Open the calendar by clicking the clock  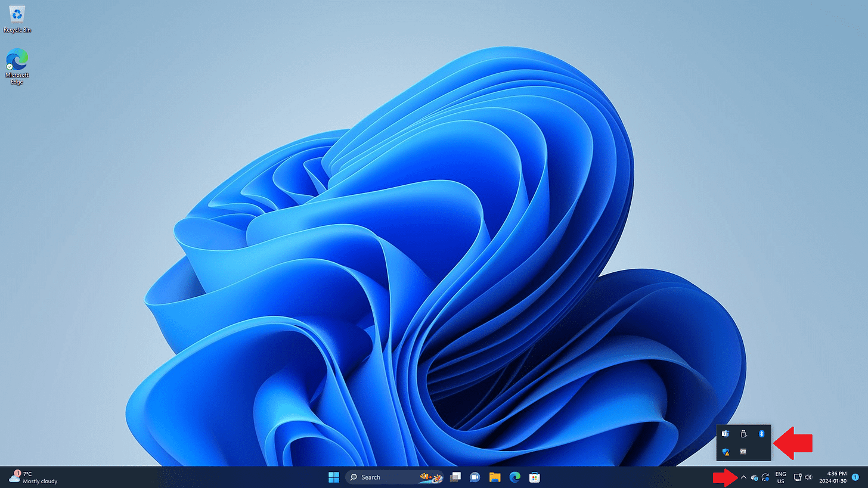pos(834,477)
